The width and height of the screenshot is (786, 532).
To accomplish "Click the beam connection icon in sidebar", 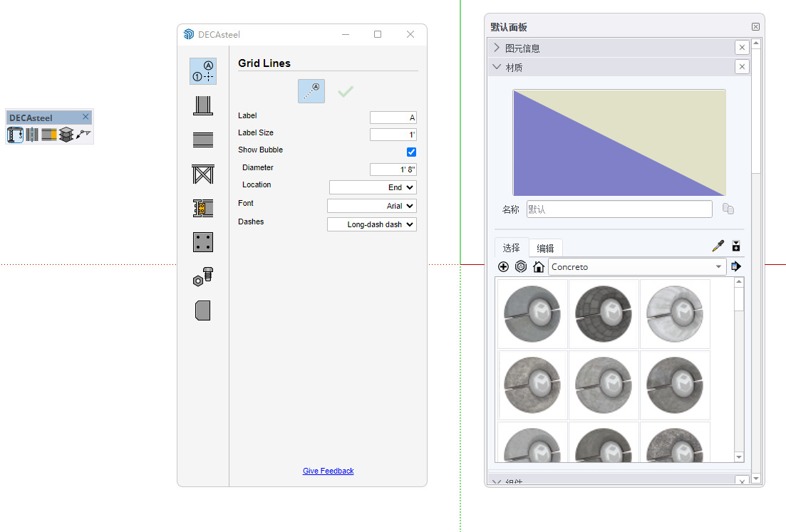I will coord(203,208).
